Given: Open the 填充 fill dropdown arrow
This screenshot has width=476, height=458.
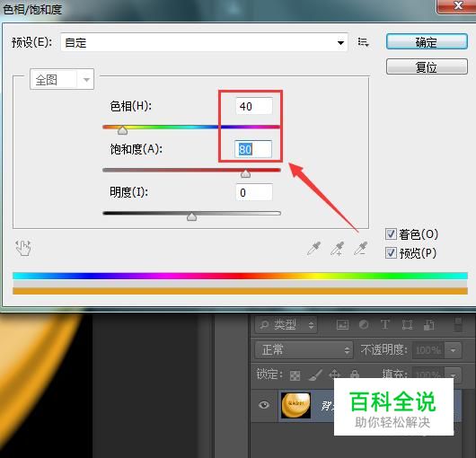Looking at the screenshot, I should (453, 374).
